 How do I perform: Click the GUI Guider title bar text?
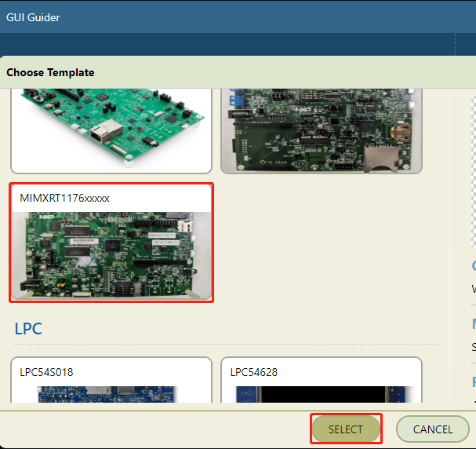click(x=33, y=17)
